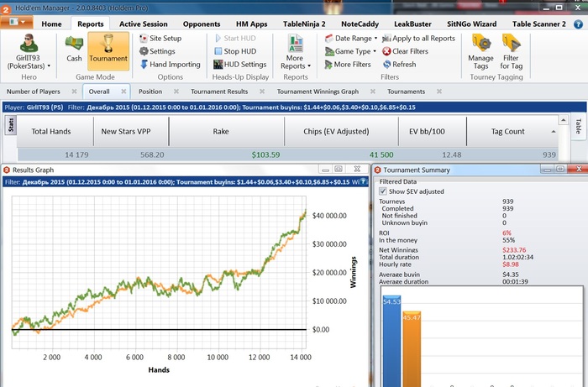Open Site Setup options
588x387 pixels.
pyautogui.click(x=160, y=39)
